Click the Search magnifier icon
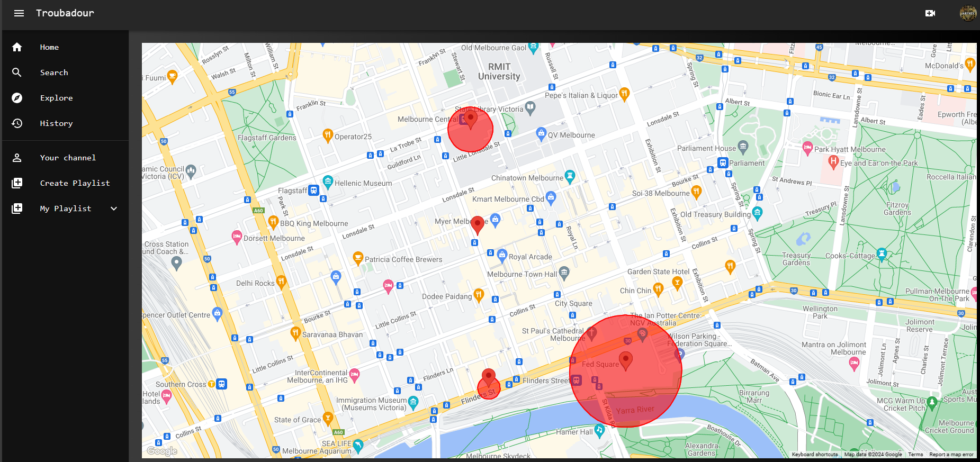The height and width of the screenshot is (462, 980). [17, 73]
